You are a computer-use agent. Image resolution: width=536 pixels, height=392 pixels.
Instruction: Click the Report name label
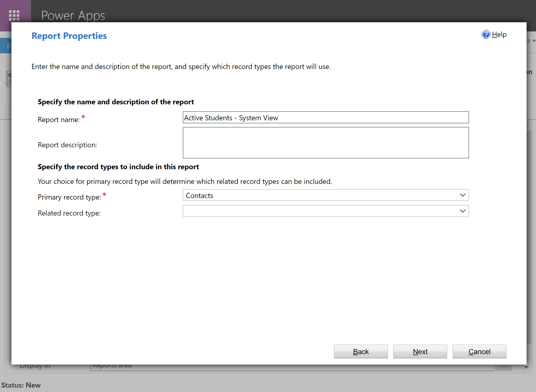59,120
